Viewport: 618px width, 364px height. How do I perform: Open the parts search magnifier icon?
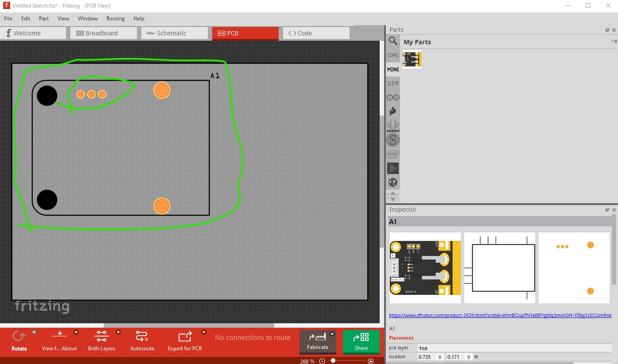[x=393, y=41]
